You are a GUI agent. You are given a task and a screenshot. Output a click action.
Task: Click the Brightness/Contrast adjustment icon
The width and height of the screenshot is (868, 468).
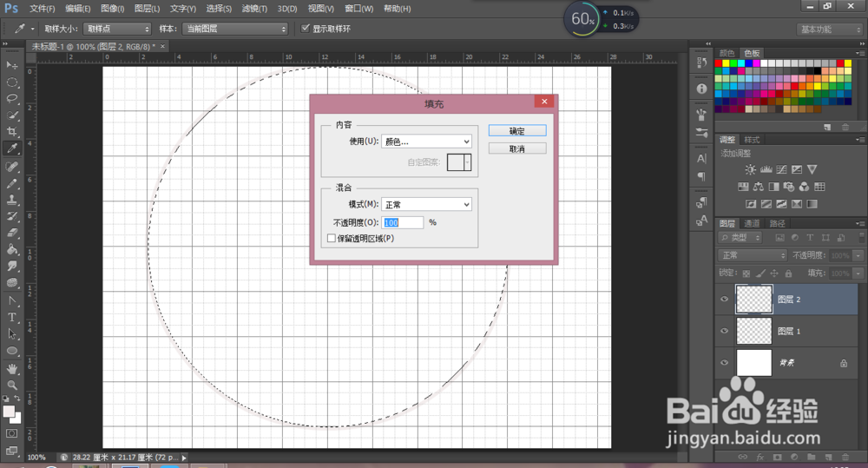point(750,169)
